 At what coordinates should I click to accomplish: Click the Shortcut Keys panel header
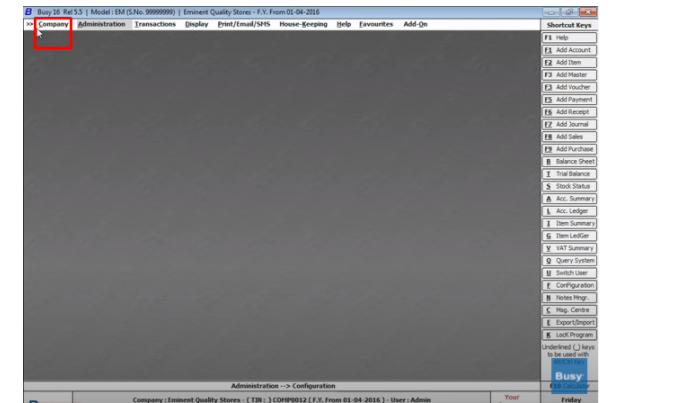569,25
